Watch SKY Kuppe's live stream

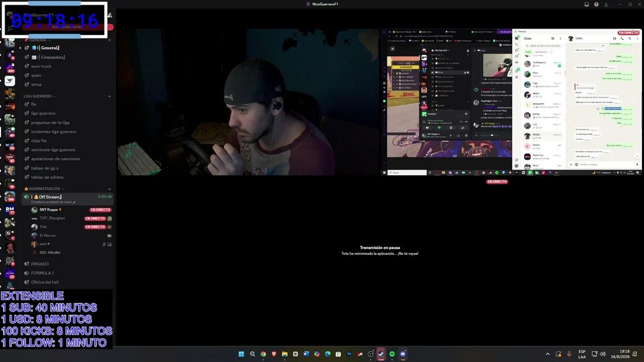pyautogui.click(x=100, y=210)
